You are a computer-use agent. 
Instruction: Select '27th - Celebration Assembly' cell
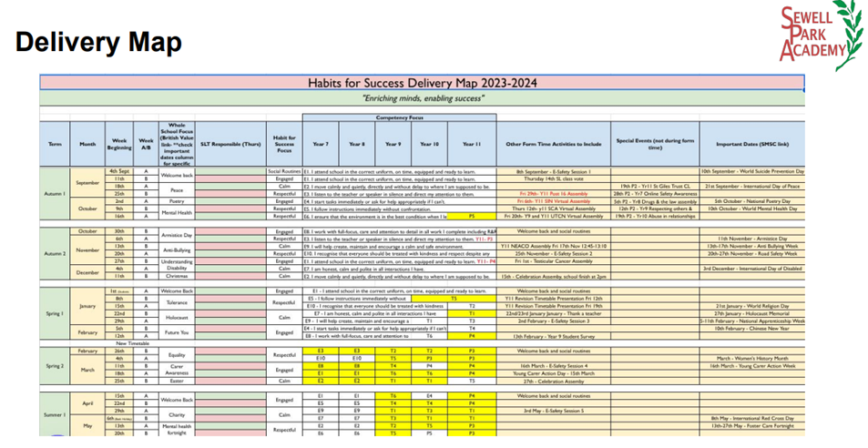554,382
